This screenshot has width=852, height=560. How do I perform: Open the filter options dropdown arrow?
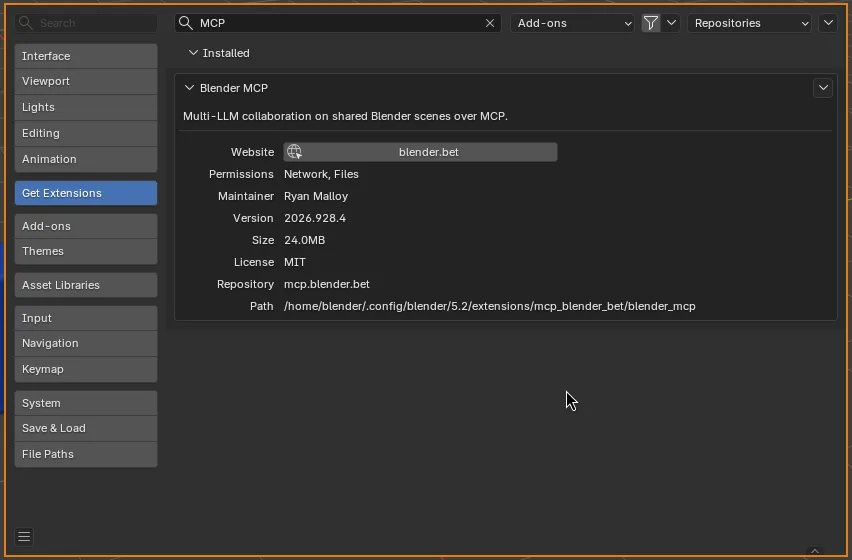coord(671,23)
